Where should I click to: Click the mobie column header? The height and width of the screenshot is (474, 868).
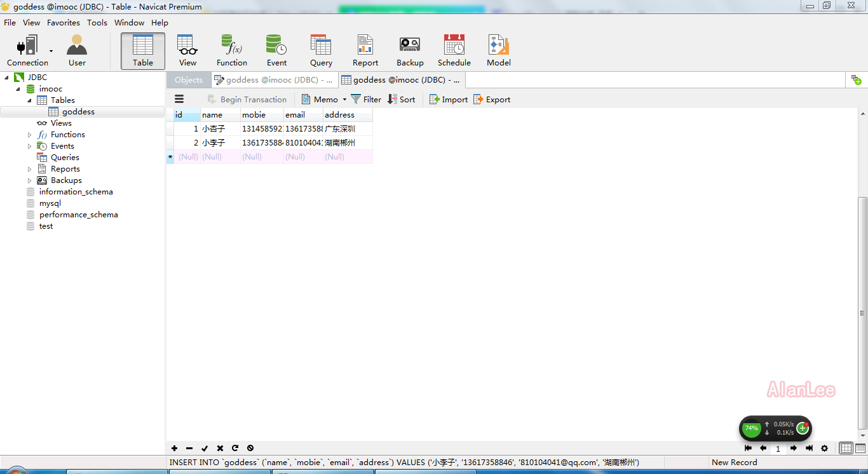(262, 115)
